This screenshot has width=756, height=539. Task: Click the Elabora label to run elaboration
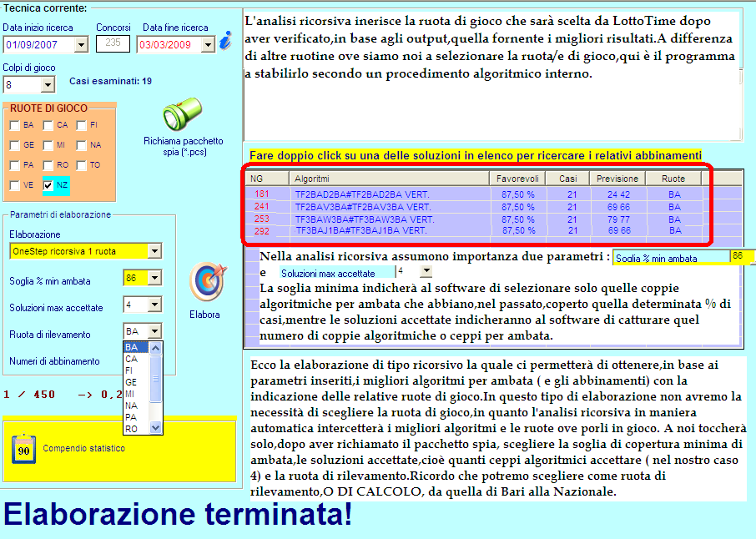[x=204, y=315]
